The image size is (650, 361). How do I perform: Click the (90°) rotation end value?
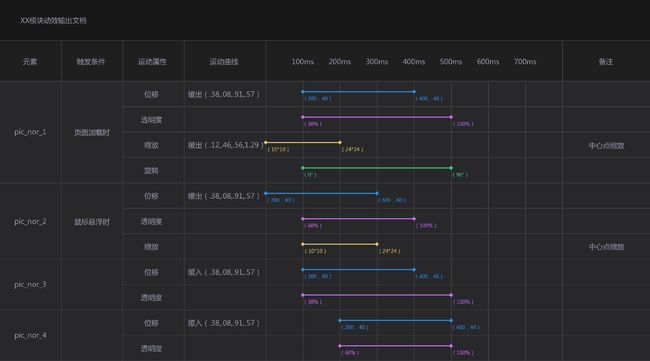click(x=460, y=175)
